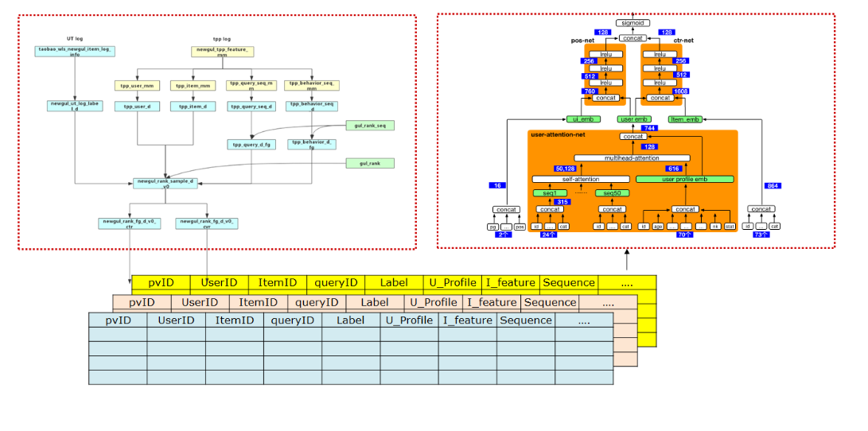Image resolution: width=868 pixels, height=431 pixels.
Task: Click the pos input feature box
Action: (519, 227)
